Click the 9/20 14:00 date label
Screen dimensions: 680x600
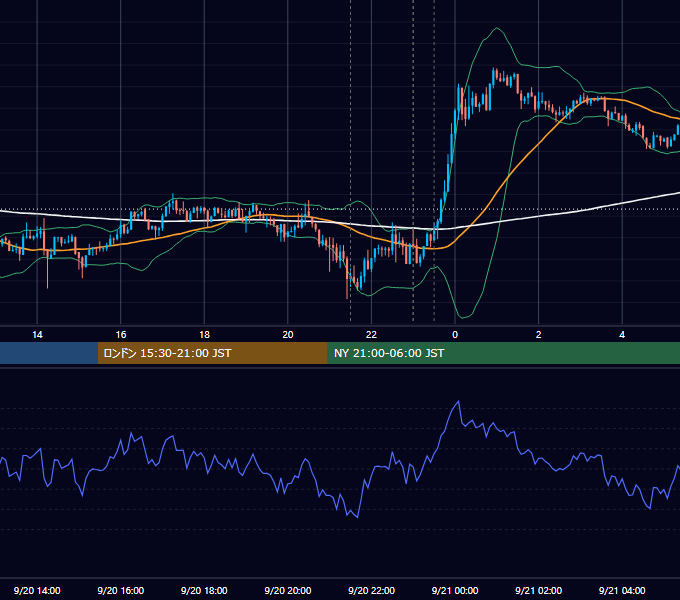tap(37, 590)
